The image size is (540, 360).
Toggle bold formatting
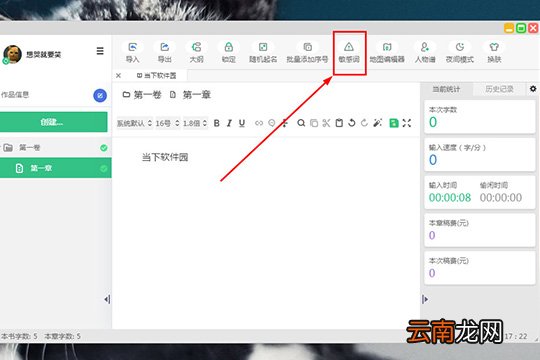[x=217, y=123]
